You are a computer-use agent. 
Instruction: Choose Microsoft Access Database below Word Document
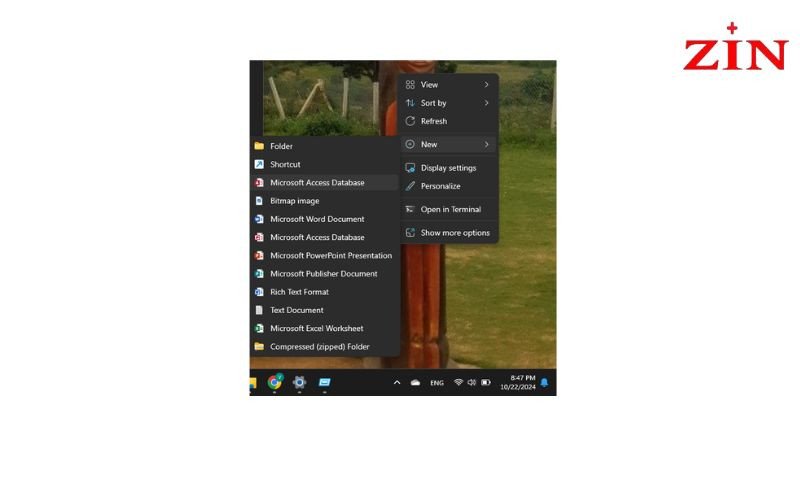click(x=324, y=237)
